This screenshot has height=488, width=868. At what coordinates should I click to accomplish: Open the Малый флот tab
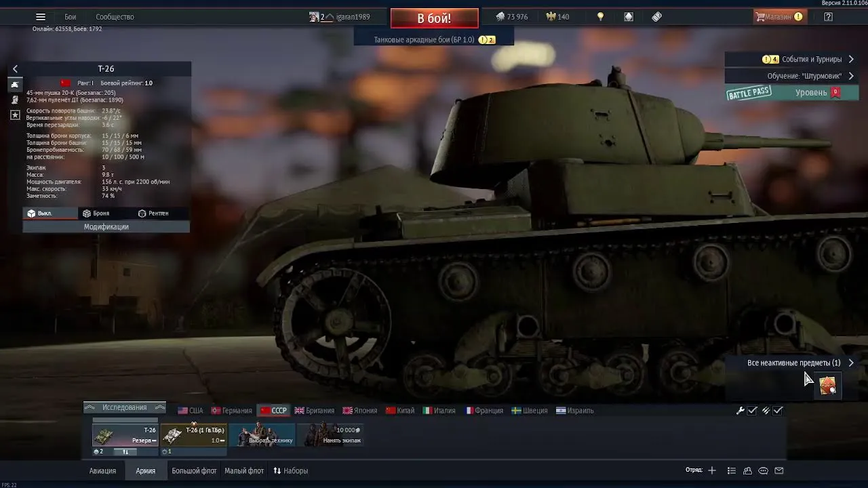[244, 471]
